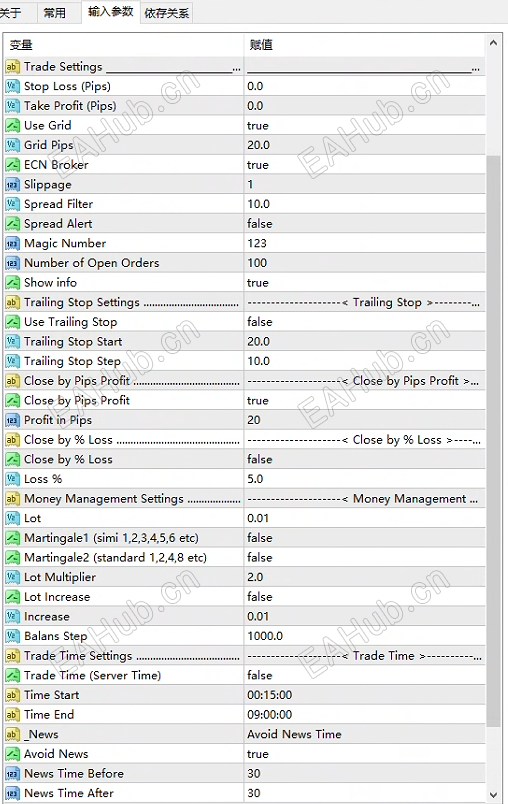The width and height of the screenshot is (508, 804).
Task: Click the Balans Step value 1000.0
Action: [265, 636]
